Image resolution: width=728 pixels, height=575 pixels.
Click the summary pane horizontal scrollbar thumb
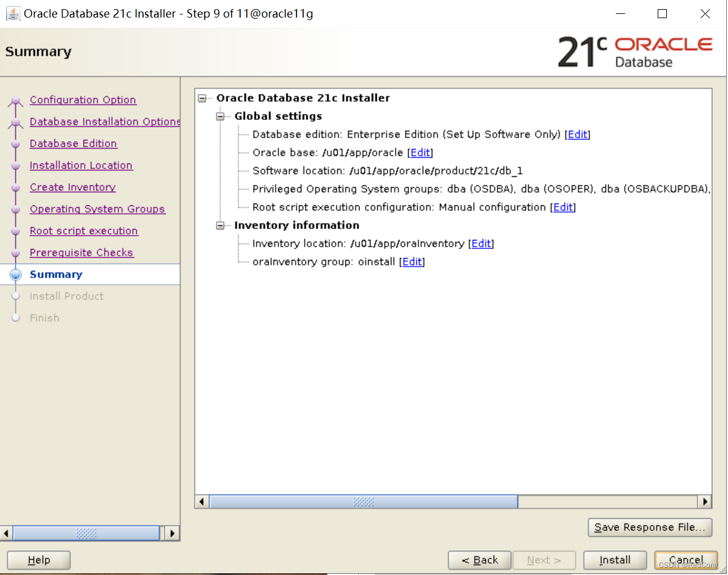(363, 502)
